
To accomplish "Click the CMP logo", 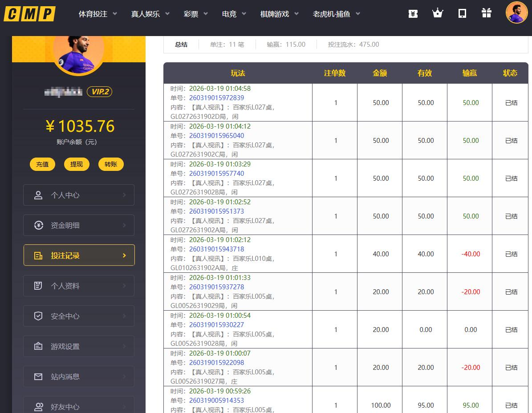I will (x=29, y=14).
